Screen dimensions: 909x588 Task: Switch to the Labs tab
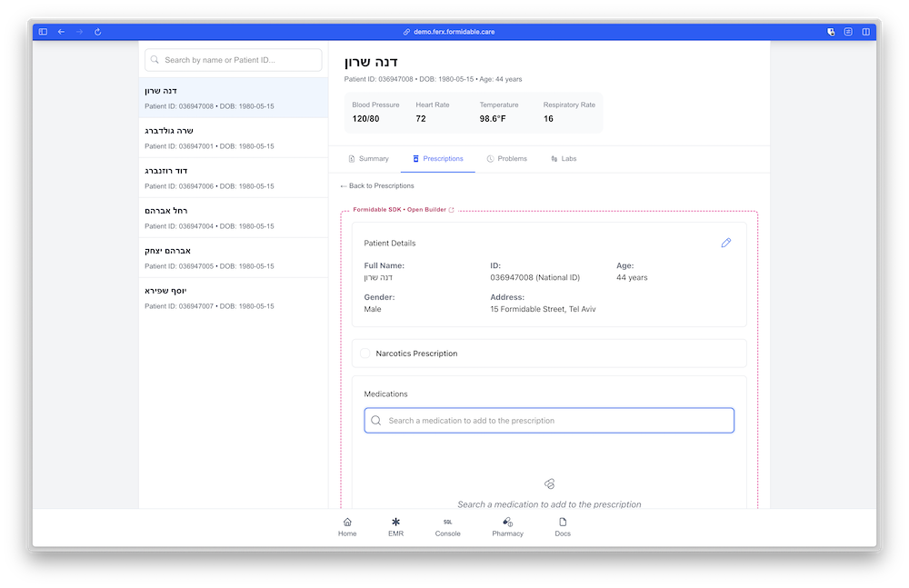click(x=564, y=158)
